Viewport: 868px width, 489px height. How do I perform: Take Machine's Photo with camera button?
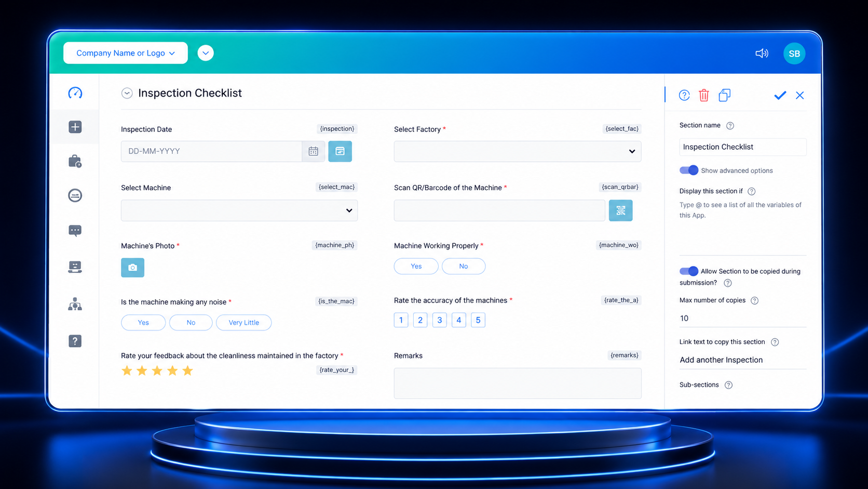pyautogui.click(x=132, y=268)
